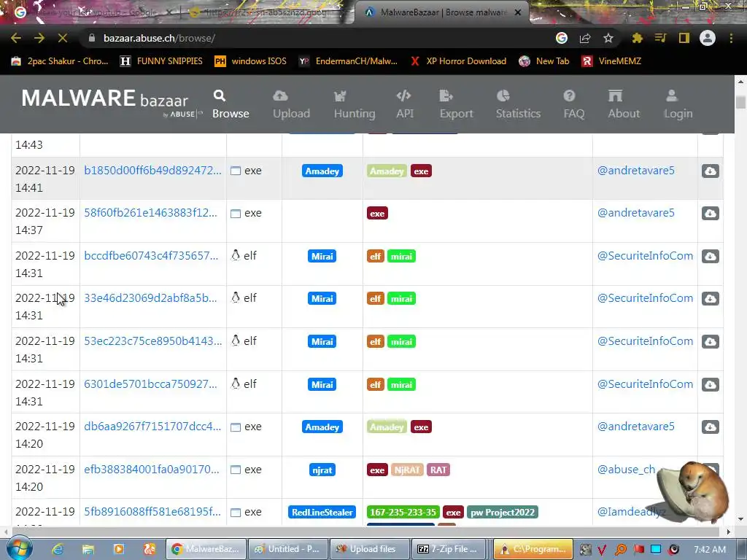The width and height of the screenshot is (747, 560).
Task: Open the Export nav item
Action: point(456,105)
